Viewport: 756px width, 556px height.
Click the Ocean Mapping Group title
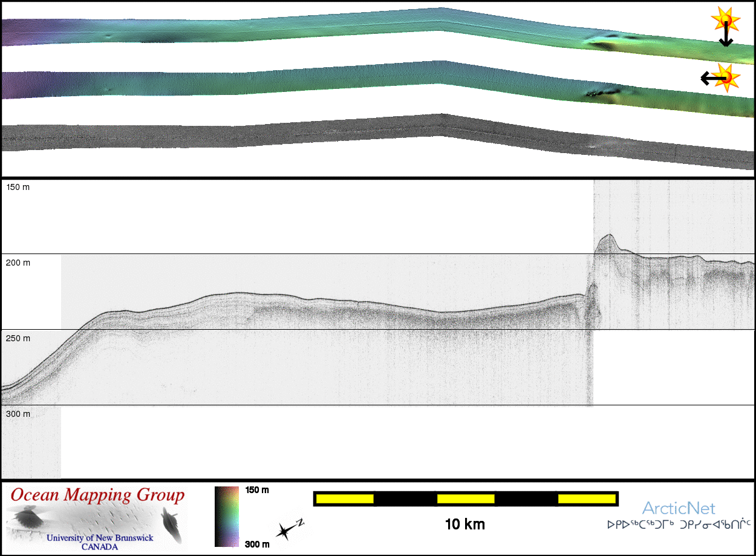tap(97, 495)
